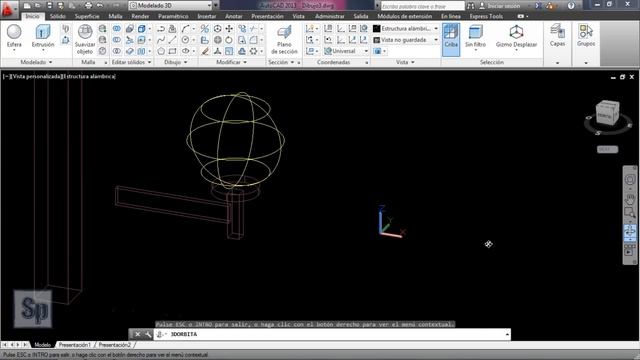Expand the Sección panel

[281, 62]
